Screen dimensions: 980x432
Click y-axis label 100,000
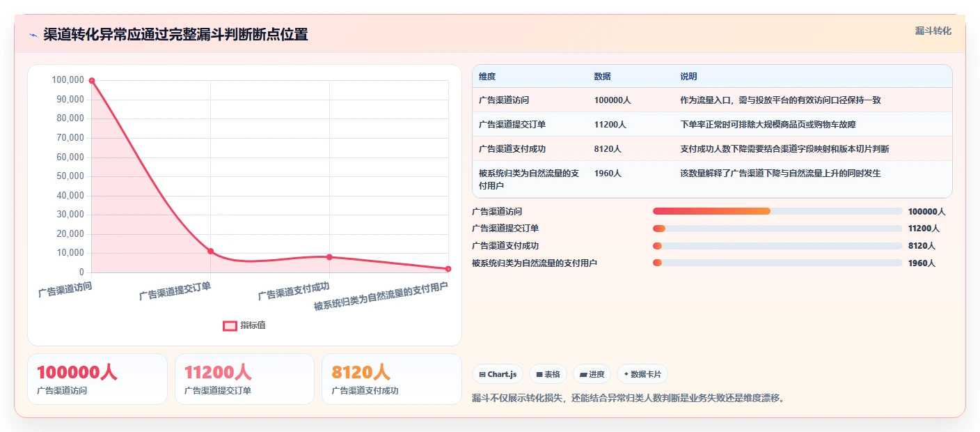click(x=68, y=80)
